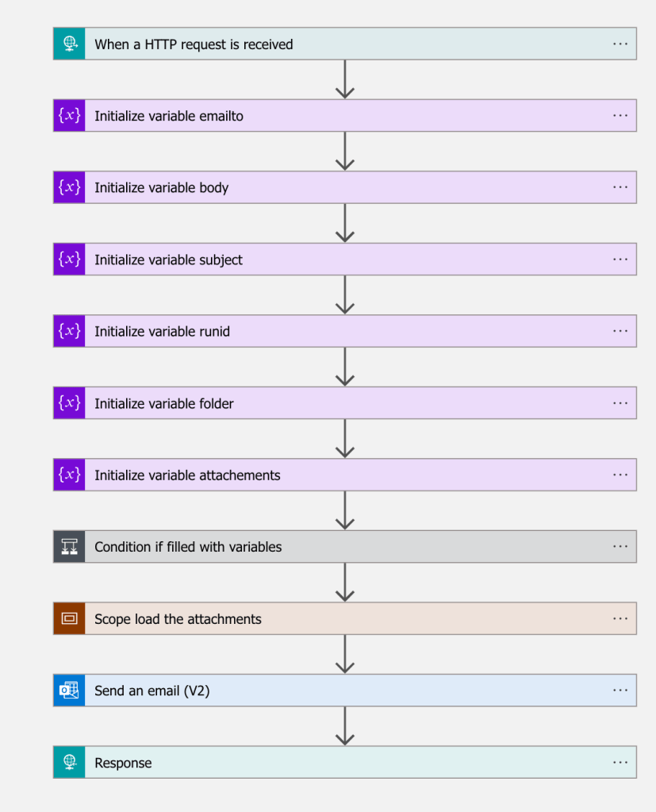This screenshot has height=812, width=656.
Task: Click the HTTP request trigger globe icon
Action: click(x=69, y=44)
